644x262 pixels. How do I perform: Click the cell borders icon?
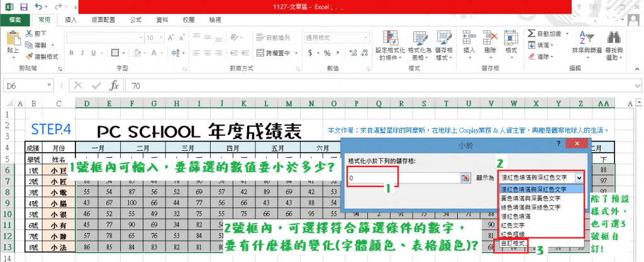(115, 53)
